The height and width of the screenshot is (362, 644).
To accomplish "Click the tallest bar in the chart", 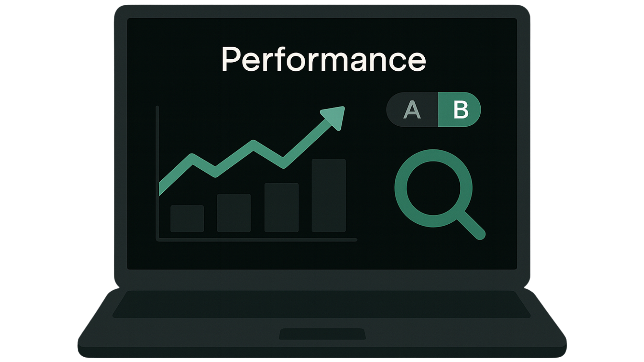I will click(329, 195).
